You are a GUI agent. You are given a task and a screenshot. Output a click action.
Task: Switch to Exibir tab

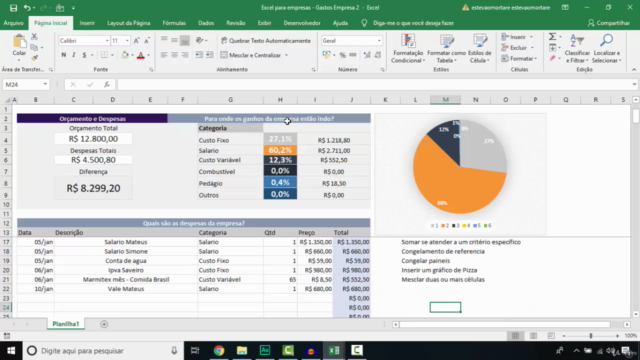pos(264,23)
